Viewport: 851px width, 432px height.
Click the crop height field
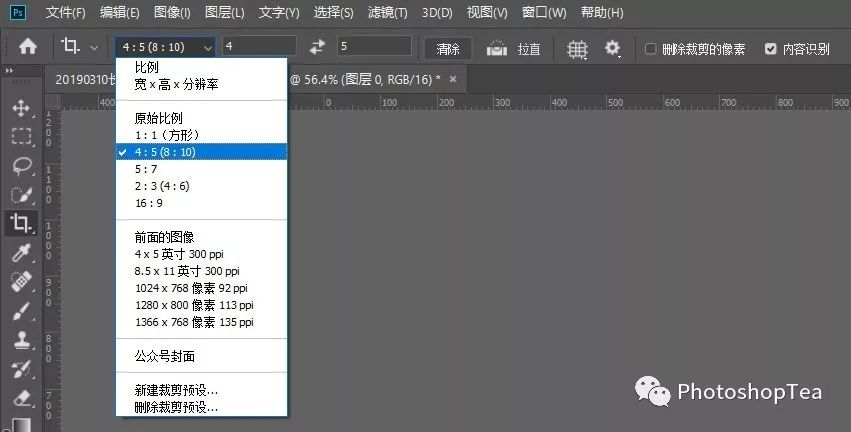pyautogui.click(x=374, y=46)
